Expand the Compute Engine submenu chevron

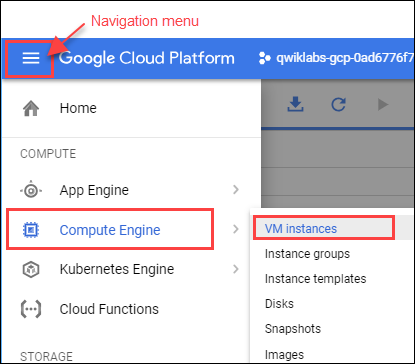(236, 229)
